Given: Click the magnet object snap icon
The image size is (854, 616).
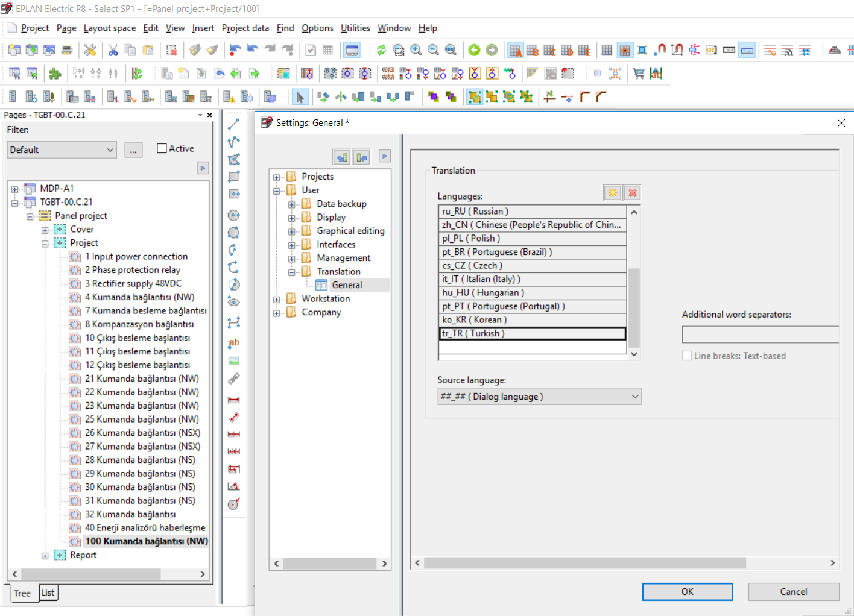Looking at the screenshot, I should pyautogui.click(x=660, y=50).
